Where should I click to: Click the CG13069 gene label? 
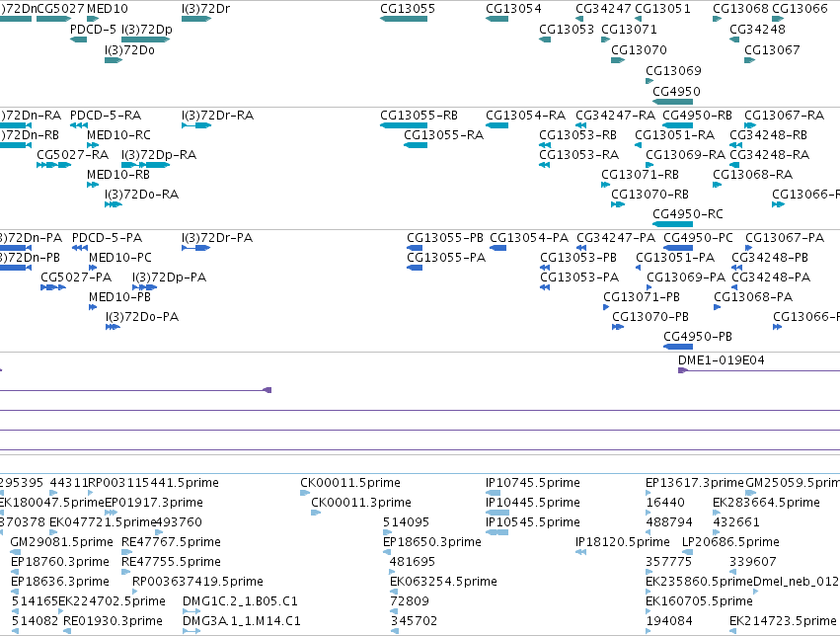(x=673, y=71)
